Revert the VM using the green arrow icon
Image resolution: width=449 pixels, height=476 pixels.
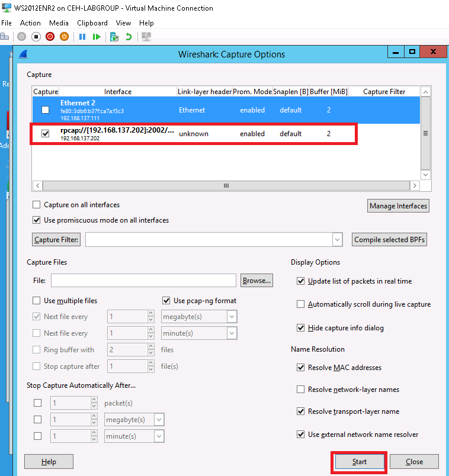tap(129, 37)
